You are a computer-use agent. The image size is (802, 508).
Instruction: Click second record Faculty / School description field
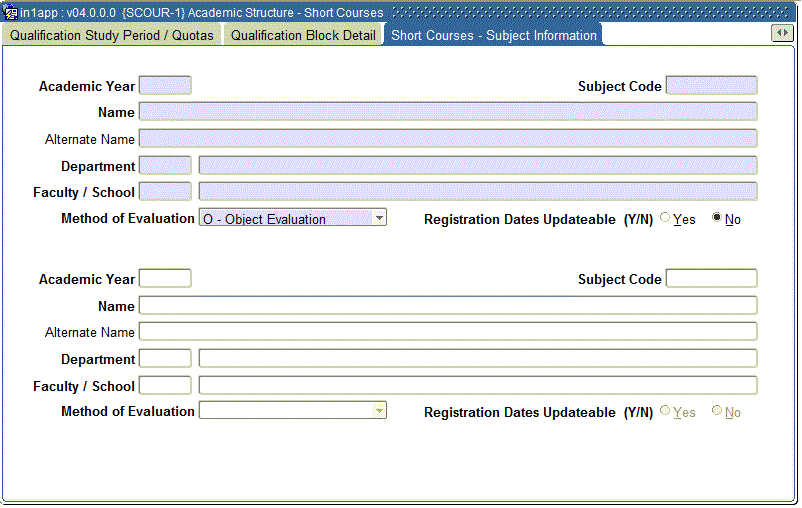pos(478,386)
